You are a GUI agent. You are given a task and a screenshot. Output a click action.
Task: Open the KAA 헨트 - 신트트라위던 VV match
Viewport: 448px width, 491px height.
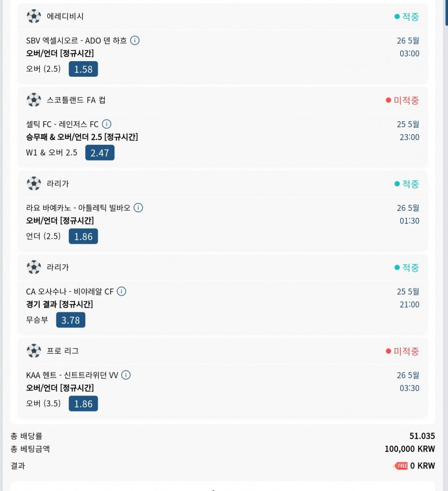(x=72, y=375)
